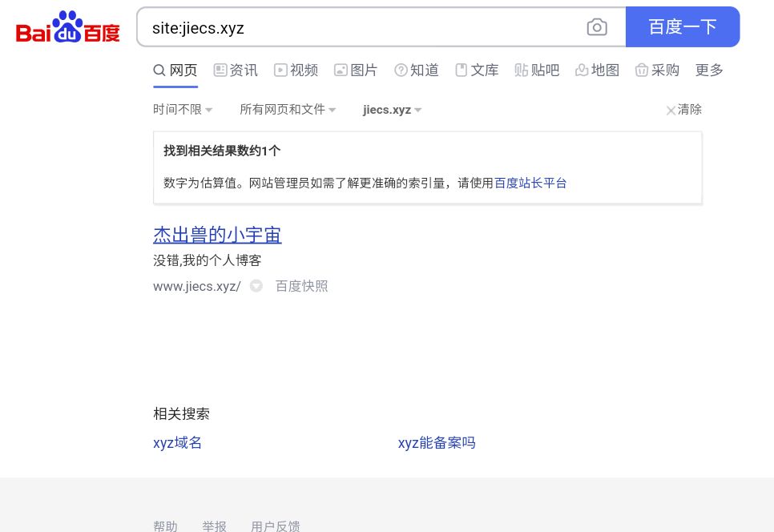The height and width of the screenshot is (532, 774).
Task: Click the 相关搜索 heading
Action: tap(182, 413)
